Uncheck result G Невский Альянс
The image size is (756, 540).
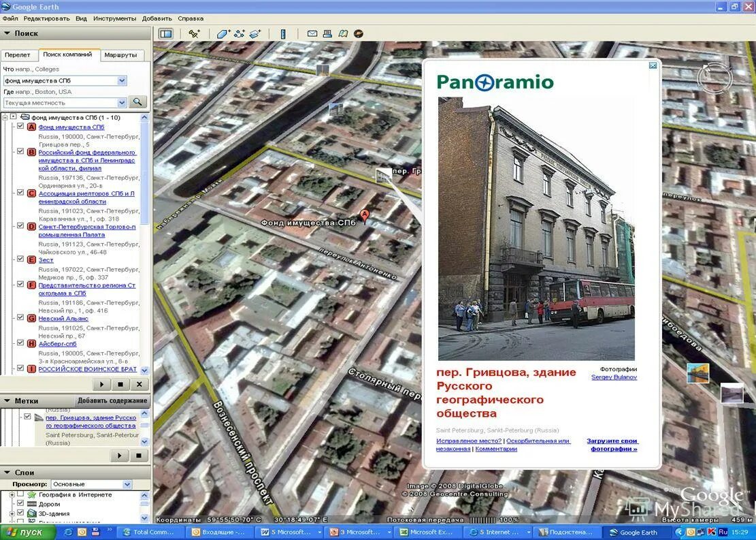click(x=20, y=317)
